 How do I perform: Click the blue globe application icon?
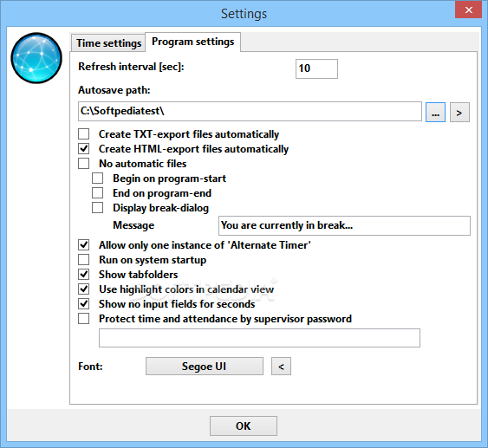pos(36,58)
